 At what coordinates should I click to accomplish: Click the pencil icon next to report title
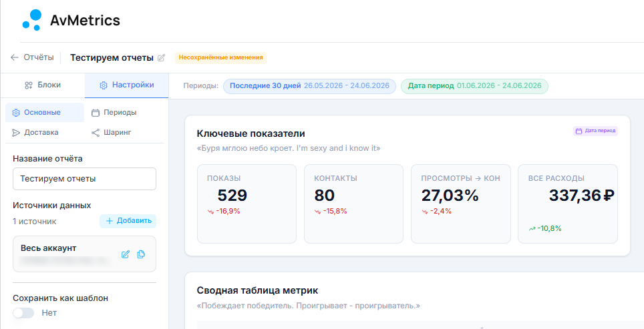pos(162,58)
